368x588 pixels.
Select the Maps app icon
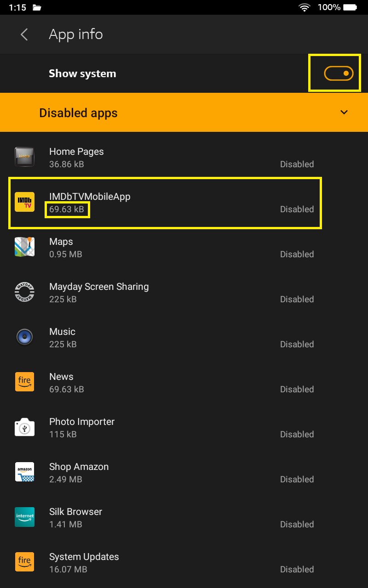(x=24, y=247)
